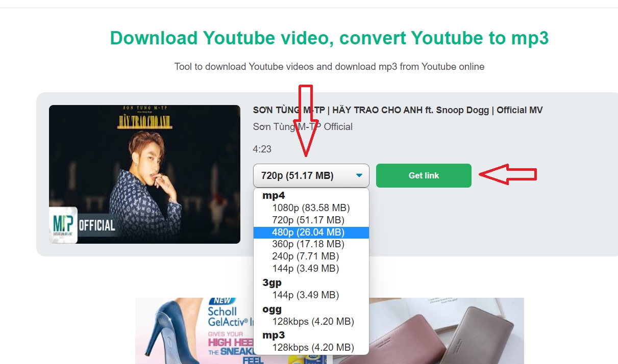
Task: Click the Sơn Tùng M-TP Official channel name
Action: click(x=303, y=127)
